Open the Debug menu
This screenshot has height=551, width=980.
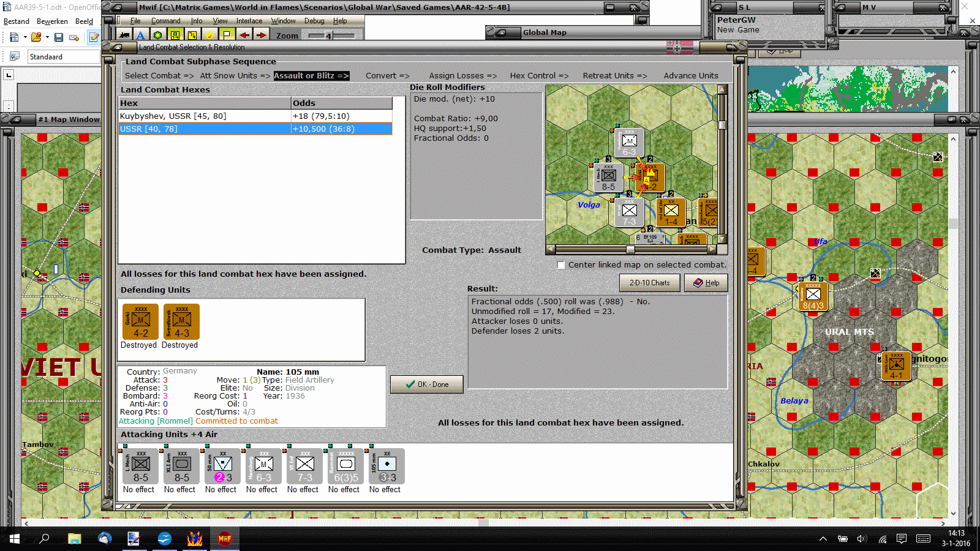314,21
